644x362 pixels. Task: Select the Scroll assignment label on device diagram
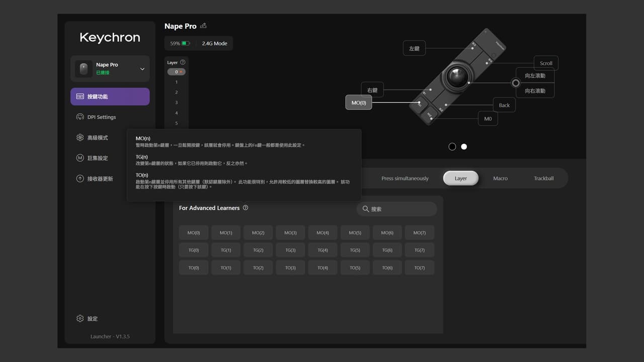coord(546,63)
